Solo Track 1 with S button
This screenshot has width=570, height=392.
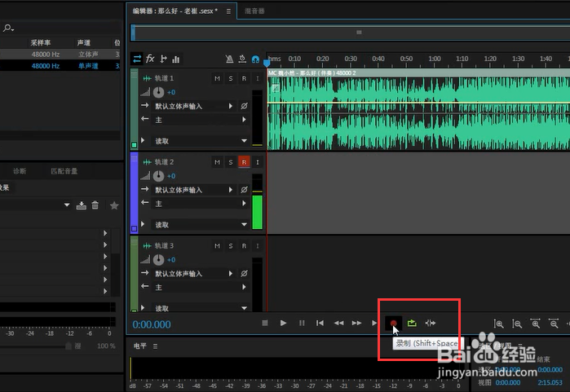click(231, 78)
